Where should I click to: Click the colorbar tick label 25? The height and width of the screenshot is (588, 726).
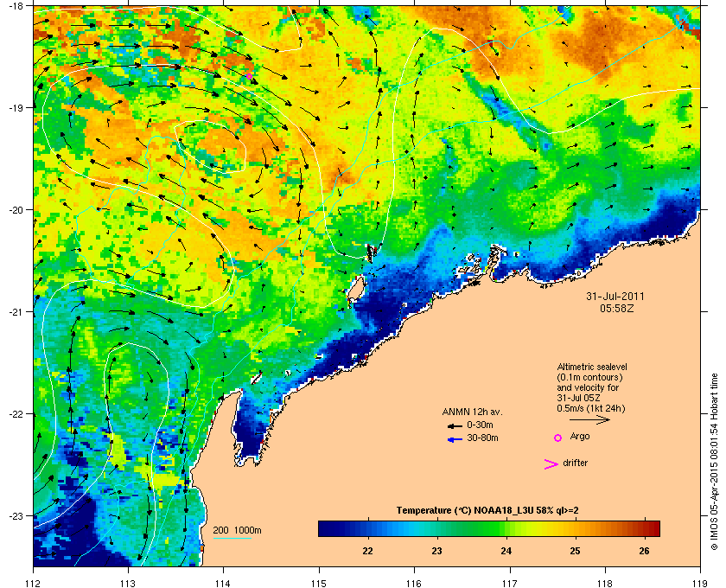pos(575,551)
